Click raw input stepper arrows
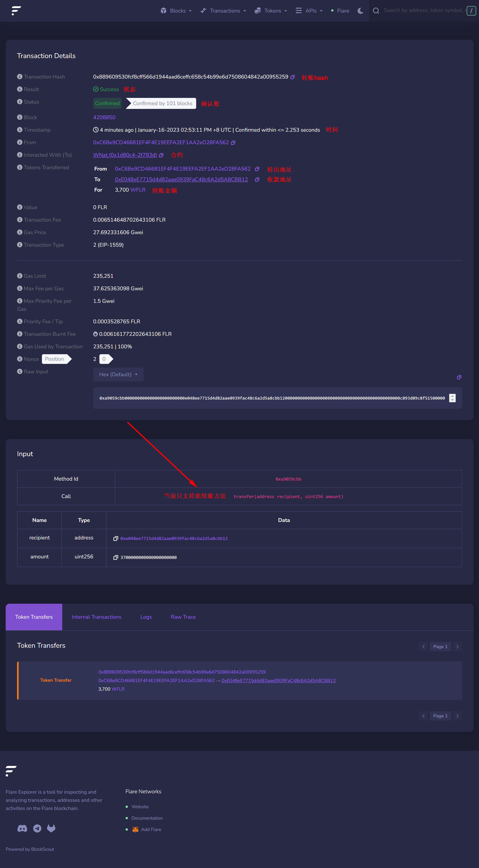Image resolution: width=479 pixels, height=868 pixels. [x=452, y=398]
